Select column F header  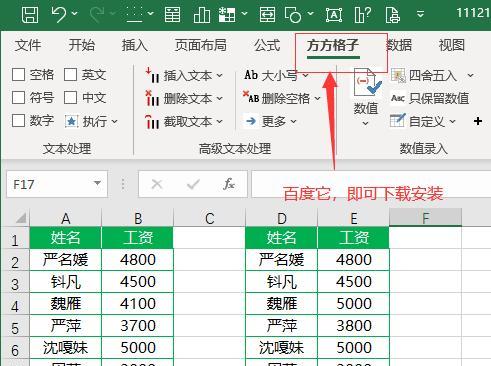[425, 218]
